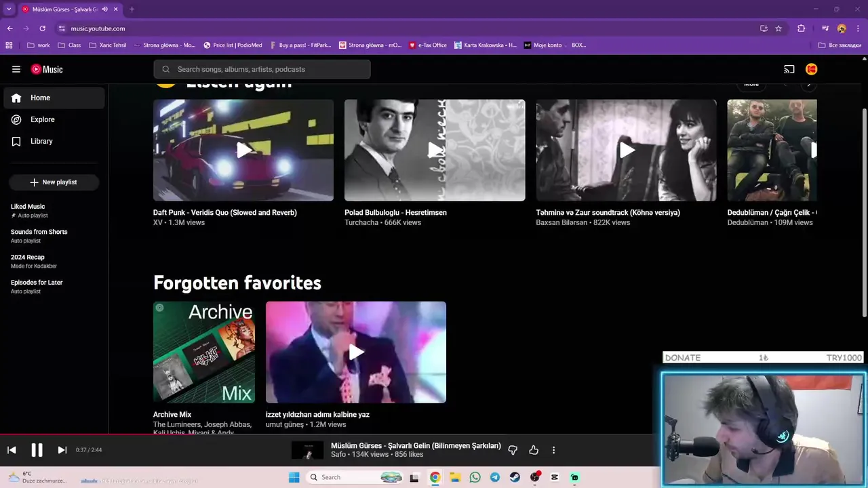
Task: Click the taskbar Search box
Action: click(354, 477)
